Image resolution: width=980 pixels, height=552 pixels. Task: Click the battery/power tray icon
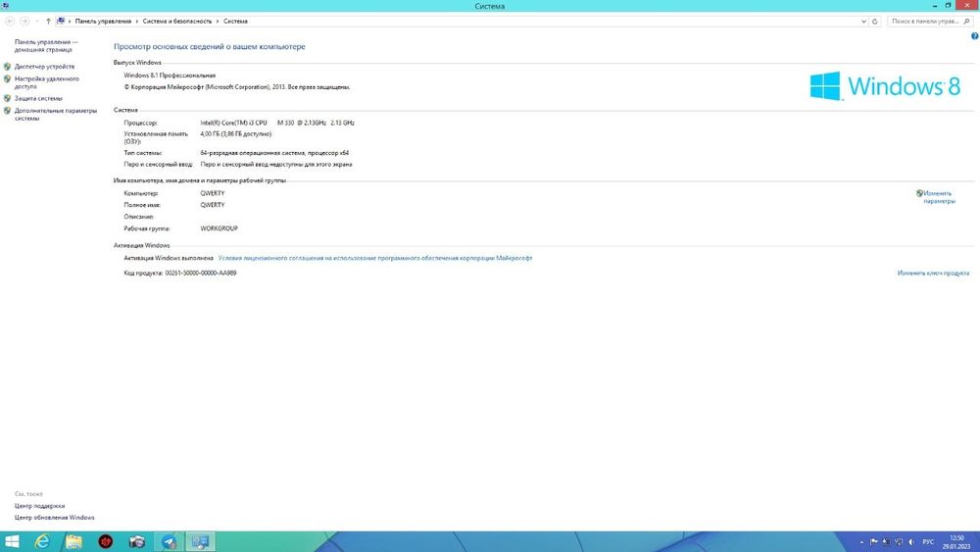tap(886, 542)
